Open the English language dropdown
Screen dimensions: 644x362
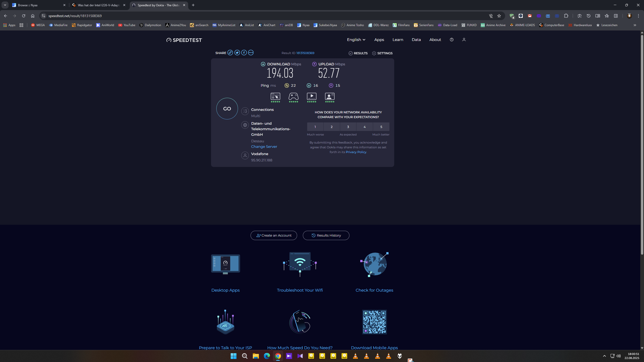click(x=355, y=39)
